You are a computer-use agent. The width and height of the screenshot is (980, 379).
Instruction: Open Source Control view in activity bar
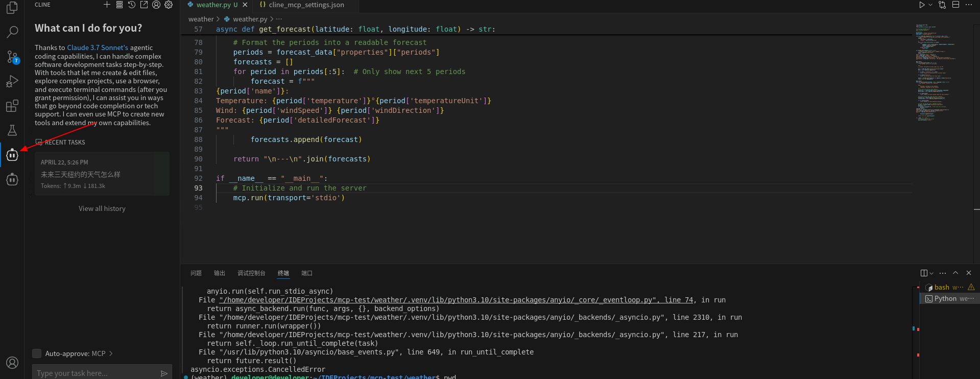12,57
